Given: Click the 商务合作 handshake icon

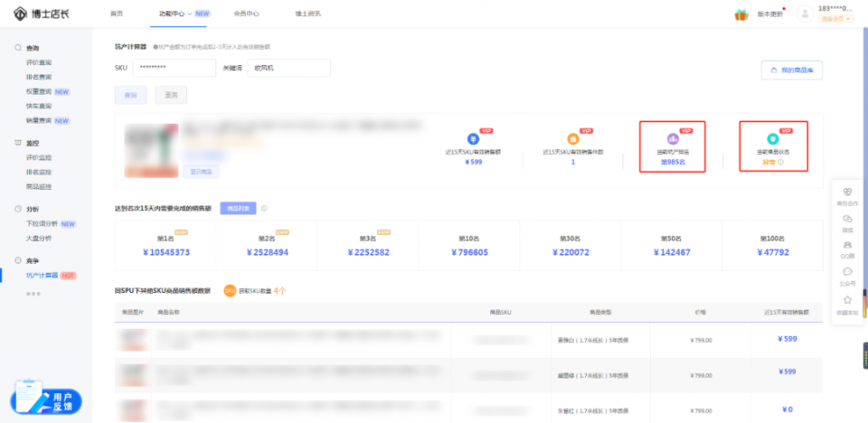Looking at the screenshot, I should [847, 192].
